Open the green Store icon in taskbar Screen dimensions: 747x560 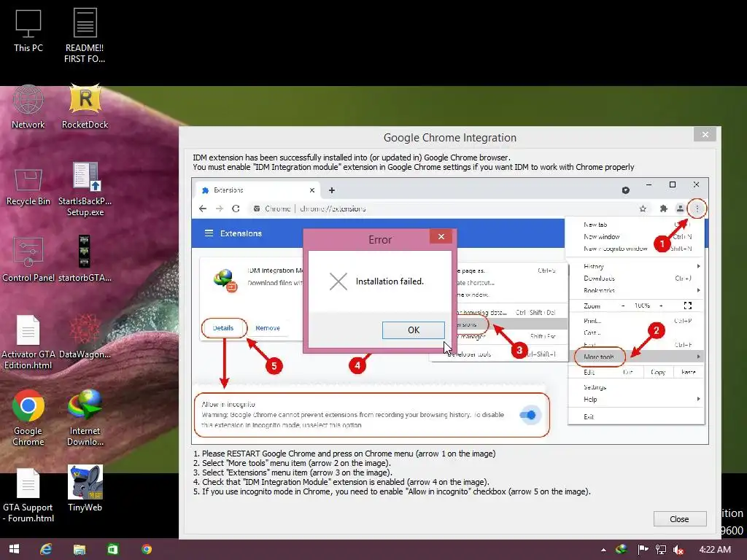(113, 549)
